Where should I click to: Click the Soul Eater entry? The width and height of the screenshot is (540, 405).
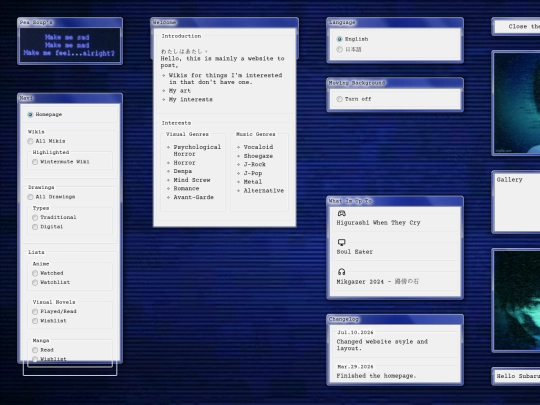355,252
